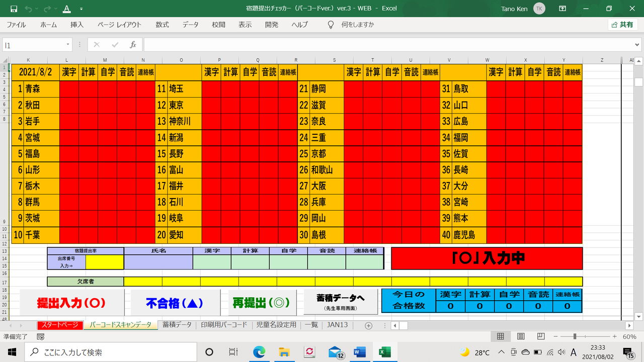Click the volume icon in system tray
This screenshot has width=644, height=362.
coord(561,352)
